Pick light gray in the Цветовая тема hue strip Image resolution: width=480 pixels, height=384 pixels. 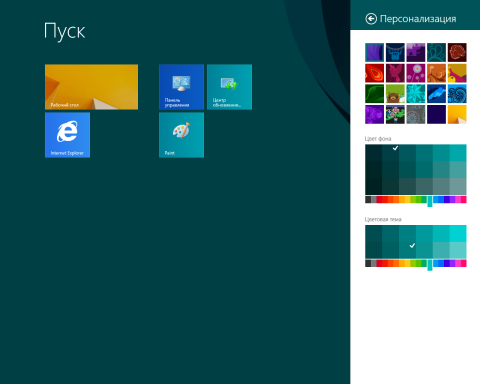click(x=373, y=263)
